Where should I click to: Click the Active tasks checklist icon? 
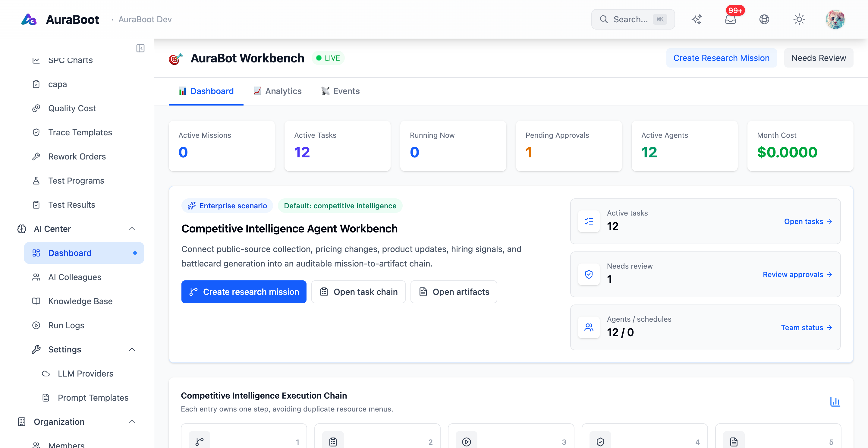(x=589, y=222)
